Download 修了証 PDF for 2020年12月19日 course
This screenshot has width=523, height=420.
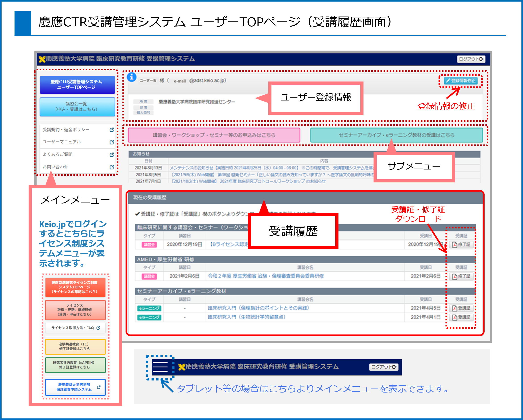coord(461,244)
